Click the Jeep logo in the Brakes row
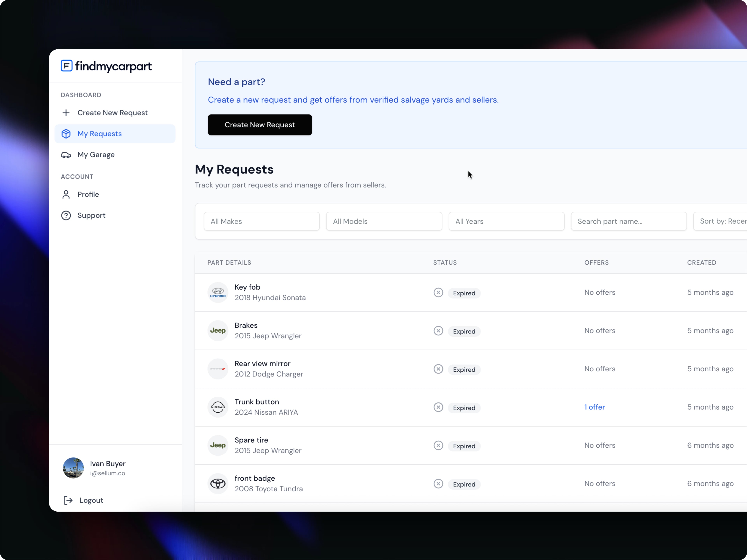747x560 pixels. tap(218, 331)
